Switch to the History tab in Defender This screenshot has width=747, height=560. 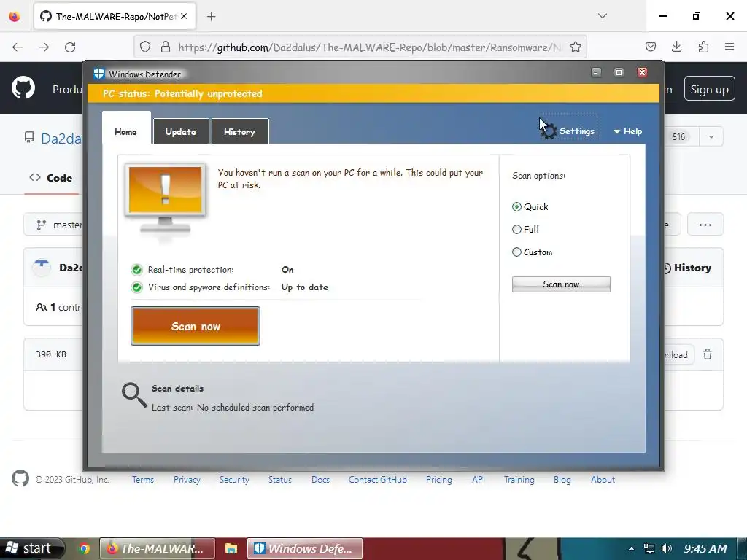pos(239,132)
